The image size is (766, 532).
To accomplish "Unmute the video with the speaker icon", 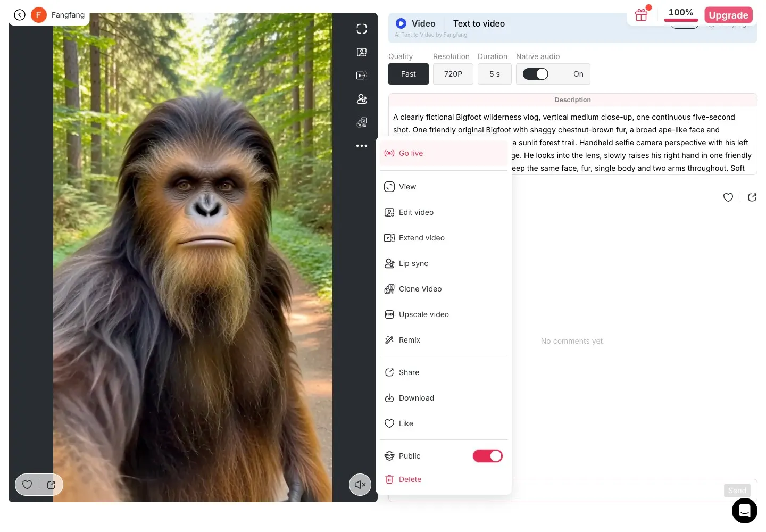I will (360, 485).
